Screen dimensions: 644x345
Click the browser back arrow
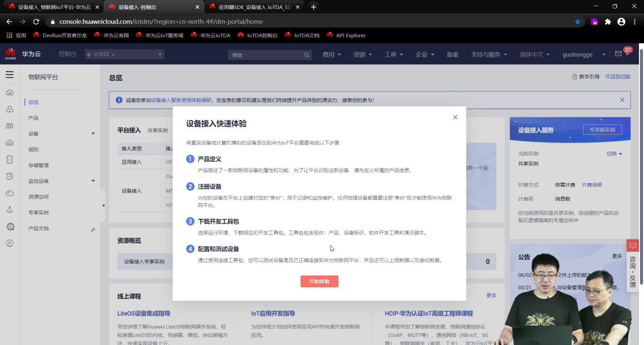click(x=9, y=22)
